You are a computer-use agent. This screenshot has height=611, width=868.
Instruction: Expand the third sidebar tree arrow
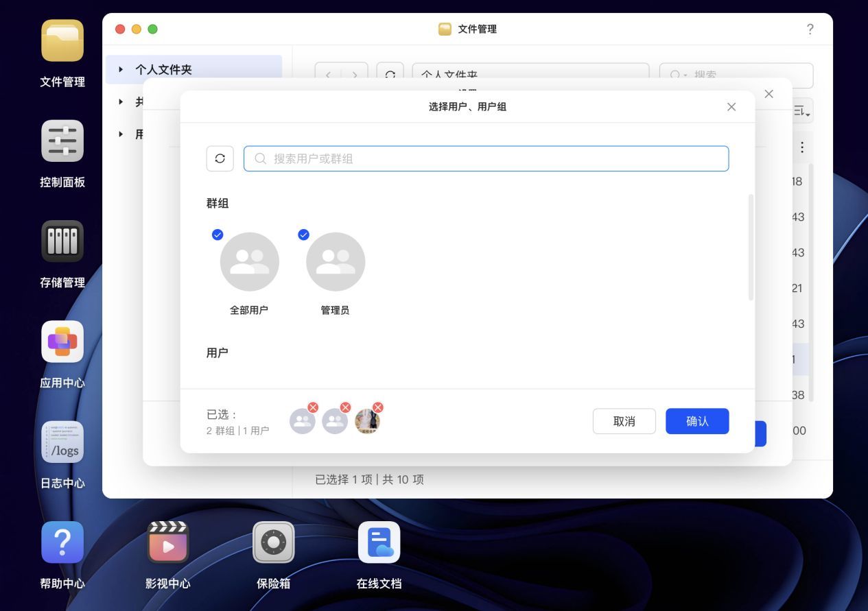121,134
